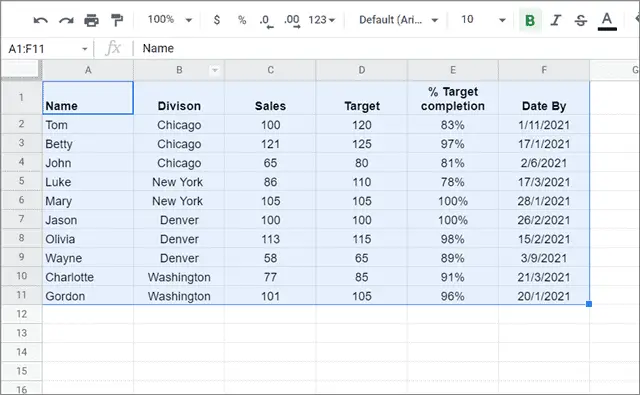This screenshot has height=395, width=640.
Task: Select row 6 header
Action: (x=21, y=200)
